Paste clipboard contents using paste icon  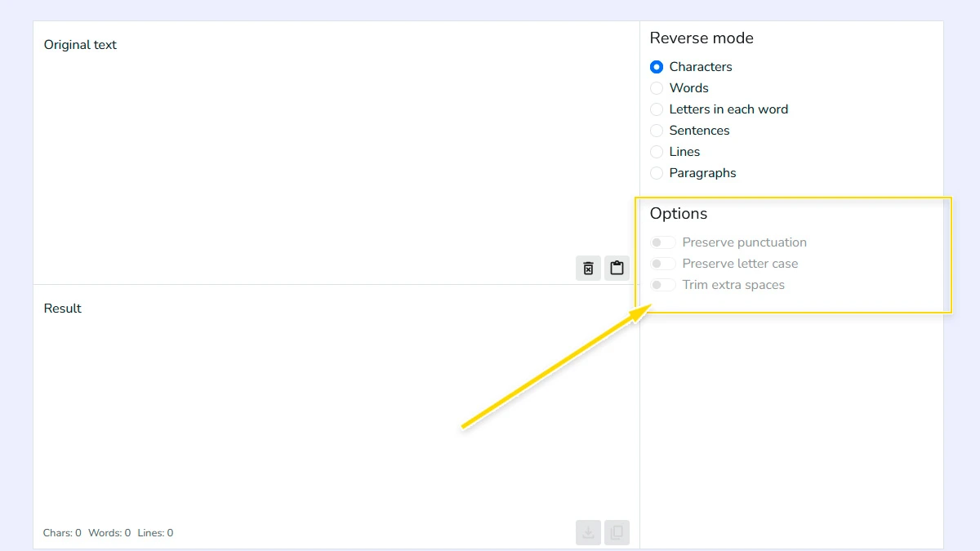(617, 268)
